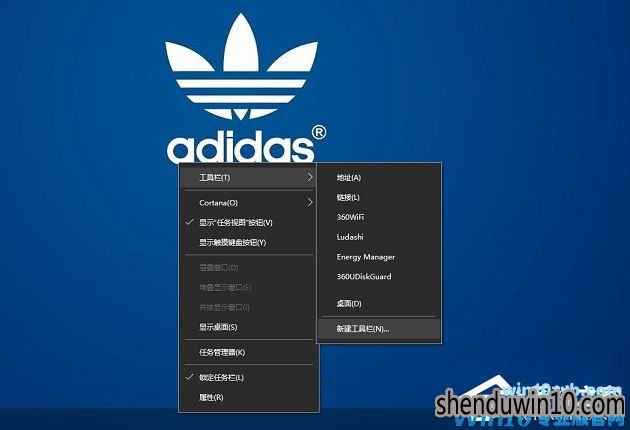Open 任务管理器(K) from the menu

click(x=248, y=352)
